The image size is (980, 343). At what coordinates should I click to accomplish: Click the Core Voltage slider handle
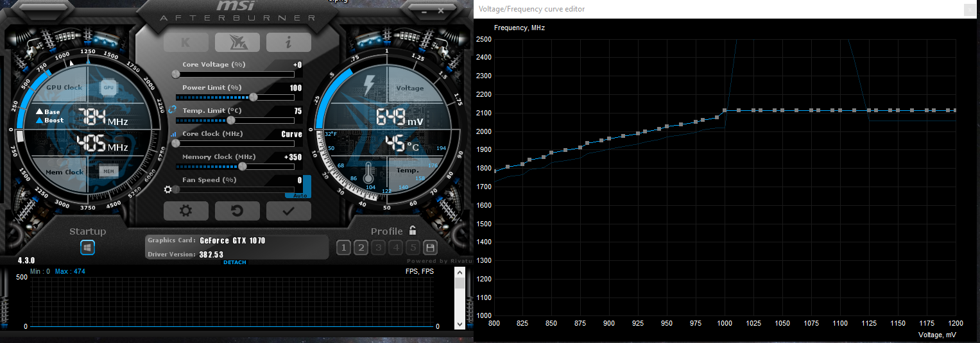tap(176, 74)
